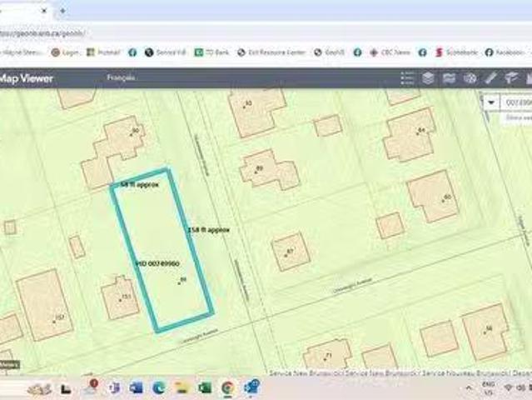Open the Layers stack icon in the toolbar
The height and width of the screenshot is (400, 532).
click(x=429, y=78)
